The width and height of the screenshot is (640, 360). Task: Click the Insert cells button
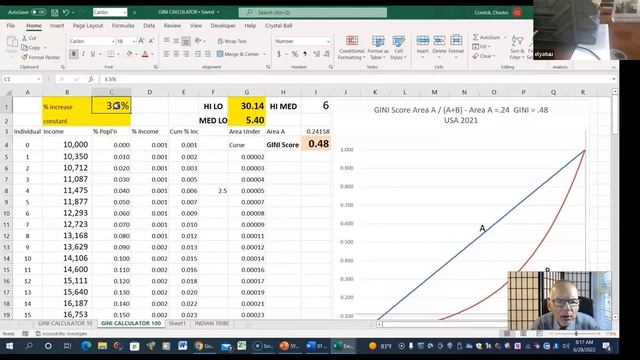[423, 46]
